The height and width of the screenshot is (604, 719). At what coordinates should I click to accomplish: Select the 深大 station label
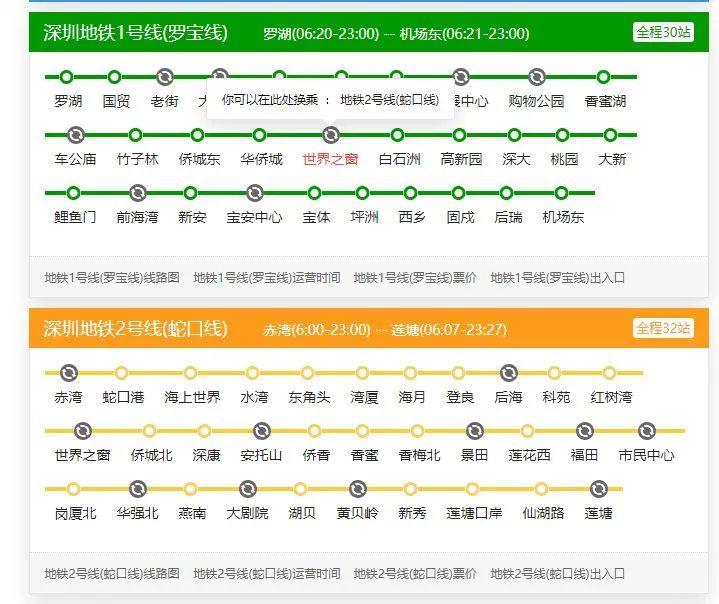click(x=516, y=159)
